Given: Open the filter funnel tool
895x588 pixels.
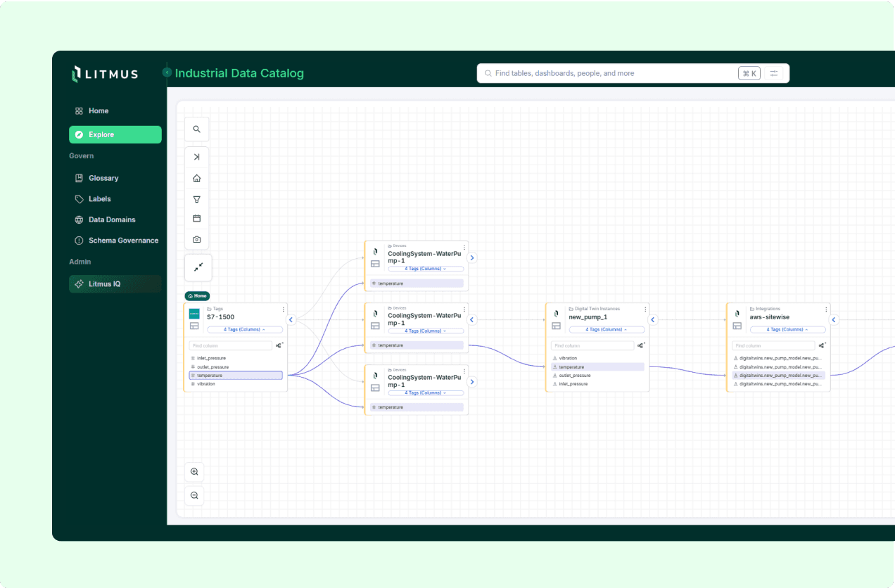Looking at the screenshot, I should (197, 199).
